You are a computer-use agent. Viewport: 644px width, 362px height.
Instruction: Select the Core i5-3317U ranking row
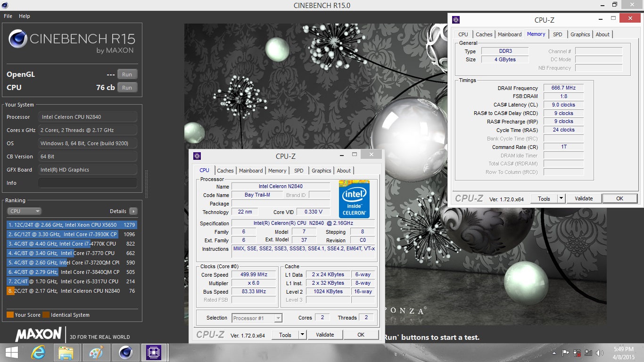tap(71, 281)
